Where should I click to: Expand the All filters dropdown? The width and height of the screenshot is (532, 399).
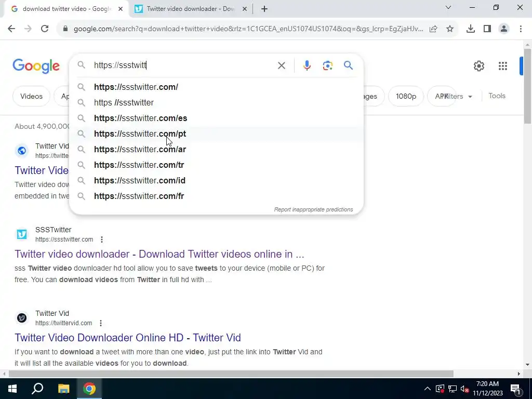coord(457,96)
